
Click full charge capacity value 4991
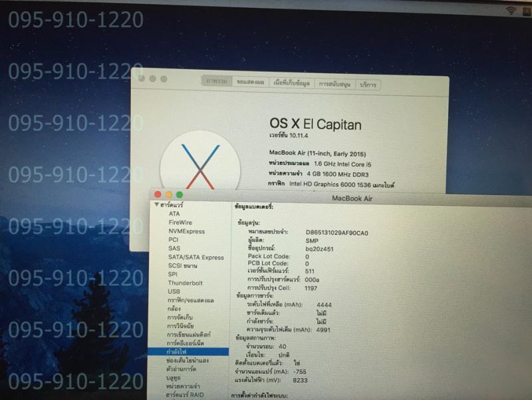323,329
